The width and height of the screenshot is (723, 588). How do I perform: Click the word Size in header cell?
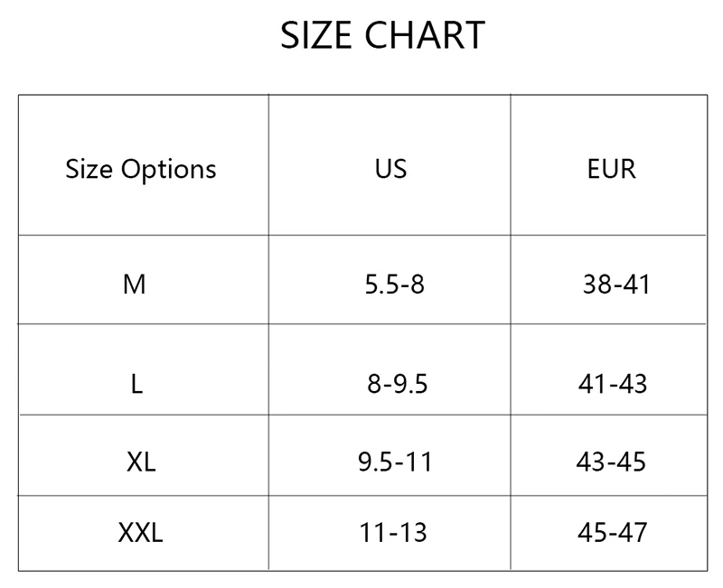pyautogui.click(x=89, y=169)
